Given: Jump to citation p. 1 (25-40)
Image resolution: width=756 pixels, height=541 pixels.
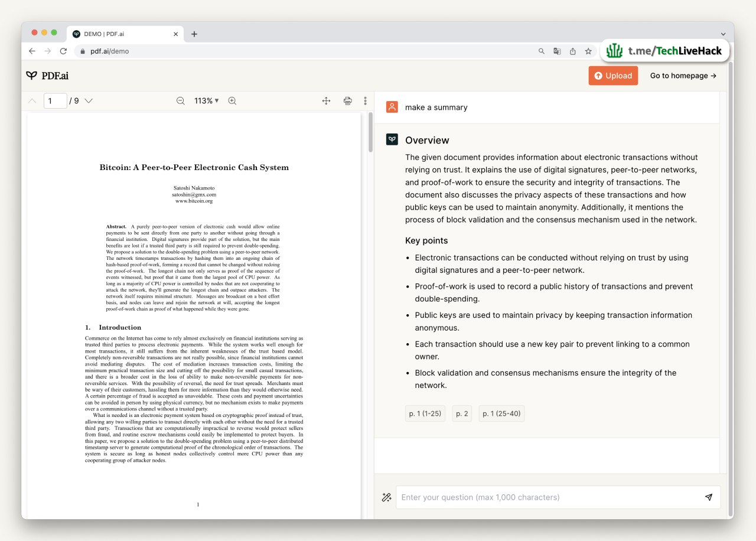Looking at the screenshot, I should (x=501, y=413).
